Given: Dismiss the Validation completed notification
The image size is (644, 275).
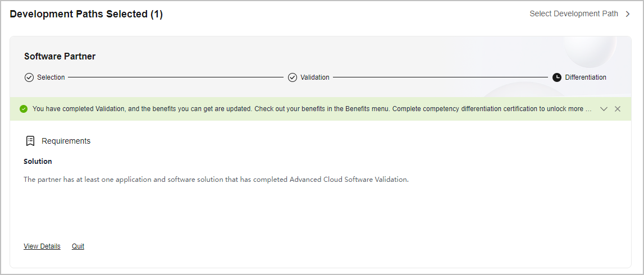Looking at the screenshot, I should click(617, 109).
